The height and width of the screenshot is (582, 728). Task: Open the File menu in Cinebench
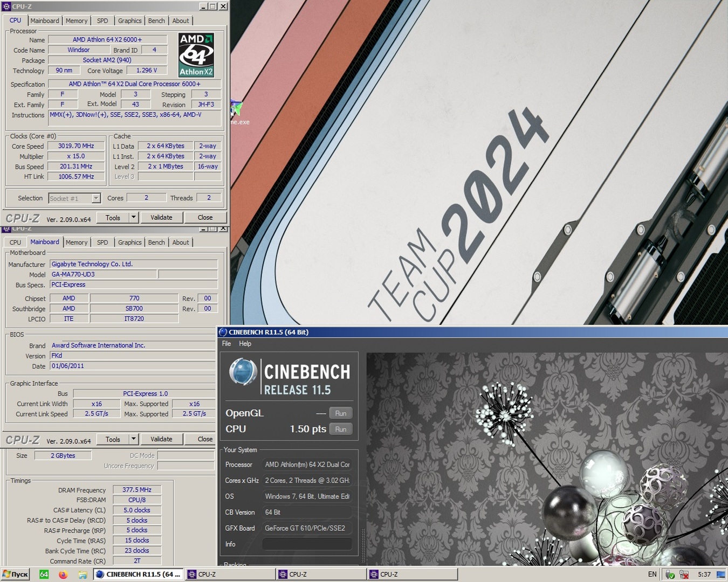[x=226, y=344]
